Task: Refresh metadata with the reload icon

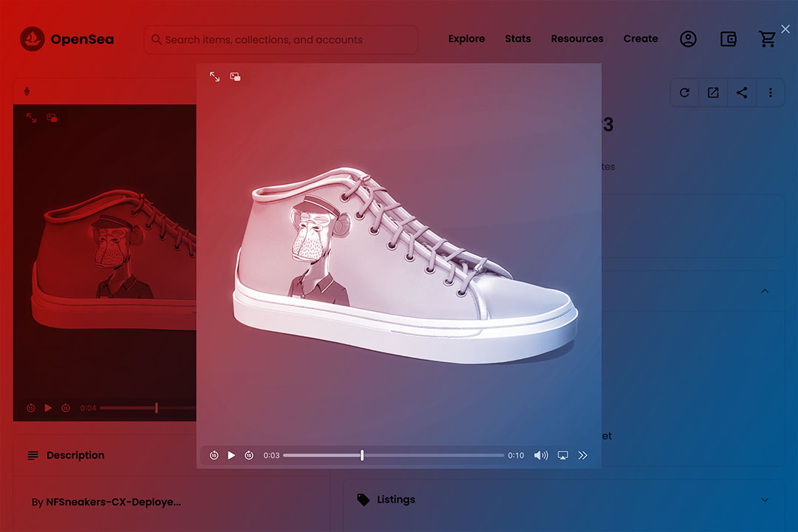Action: 684,92
